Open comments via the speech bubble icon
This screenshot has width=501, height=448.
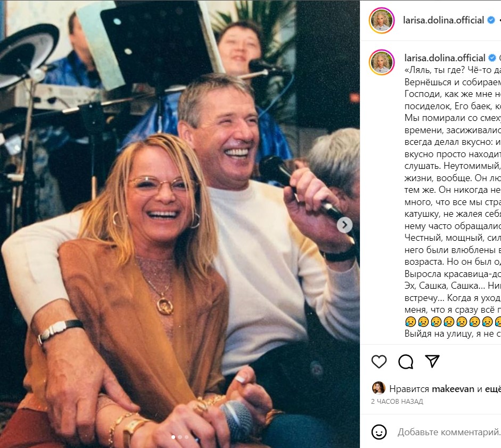[406, 362]
